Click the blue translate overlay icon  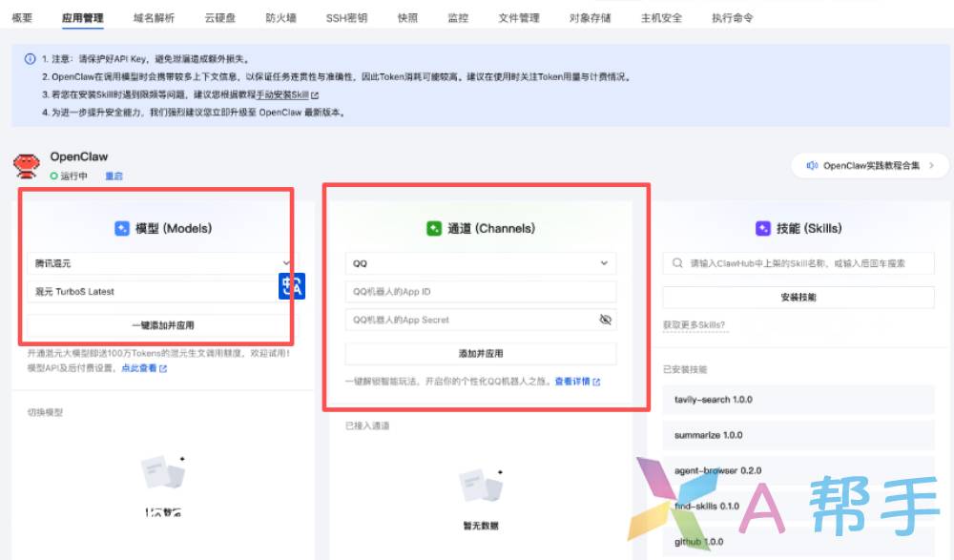[x=291, y=286]
